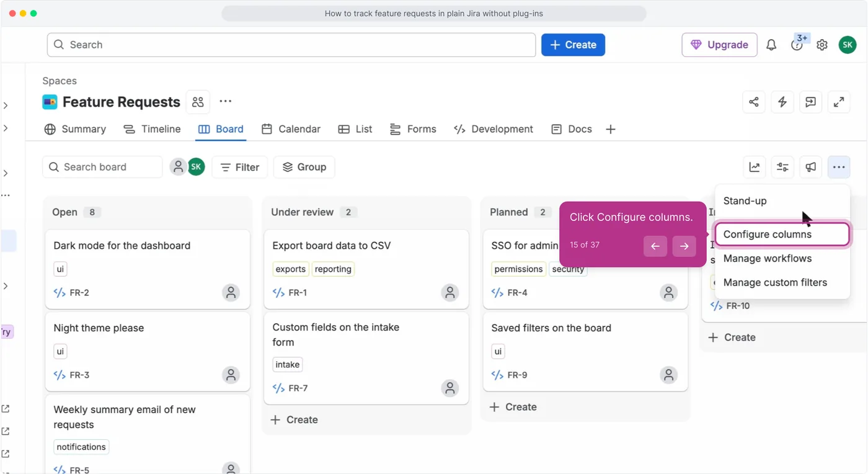Viewport: 868px width, 474px height.
Task: Open the Forms tab
Action: tap(413, 129)
